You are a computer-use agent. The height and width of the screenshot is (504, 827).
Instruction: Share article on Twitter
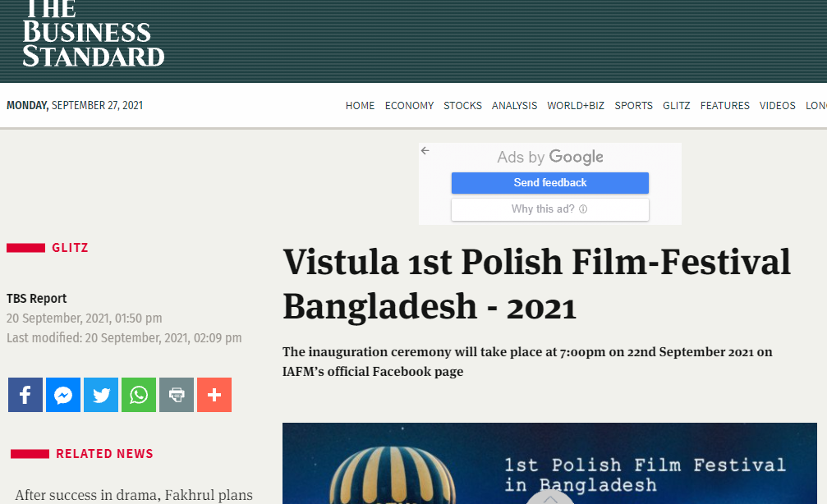[101, 395]
